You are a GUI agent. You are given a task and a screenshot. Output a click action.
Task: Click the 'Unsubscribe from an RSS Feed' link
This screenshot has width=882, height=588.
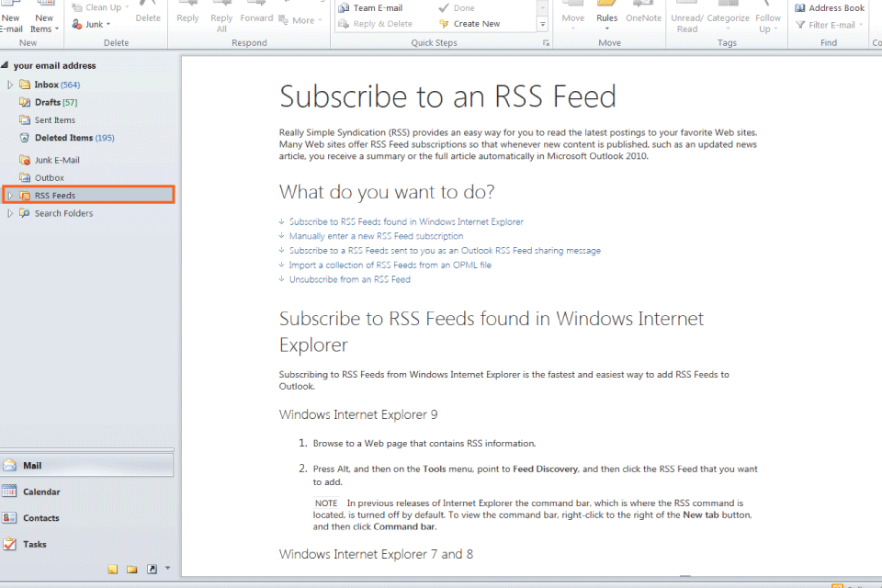[x=349, y=279]
